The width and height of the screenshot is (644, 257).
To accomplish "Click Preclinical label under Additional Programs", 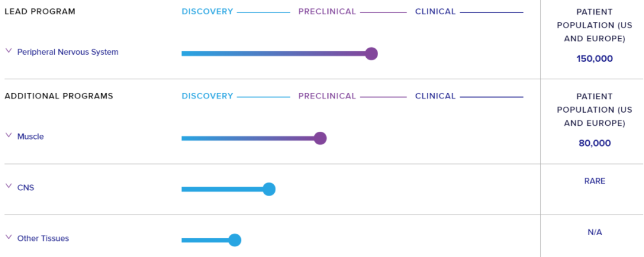I will pos(327,96).
